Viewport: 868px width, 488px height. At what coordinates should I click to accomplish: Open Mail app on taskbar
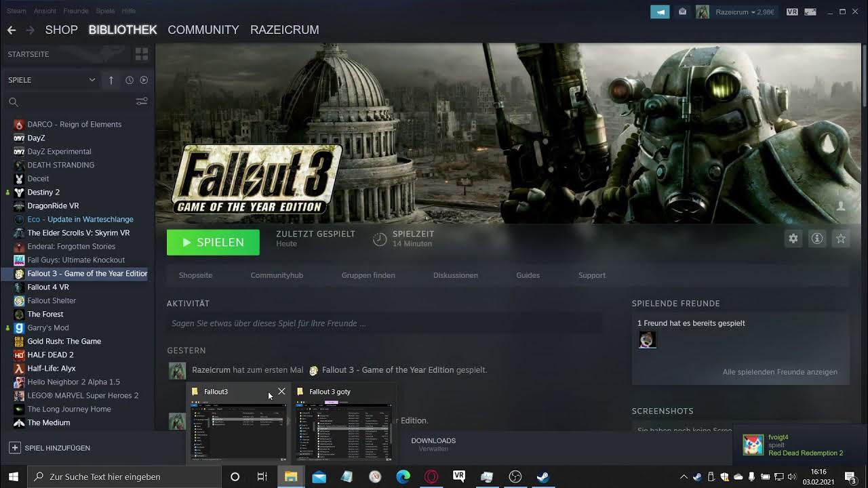pyautogui.click(x=319, y=476)
